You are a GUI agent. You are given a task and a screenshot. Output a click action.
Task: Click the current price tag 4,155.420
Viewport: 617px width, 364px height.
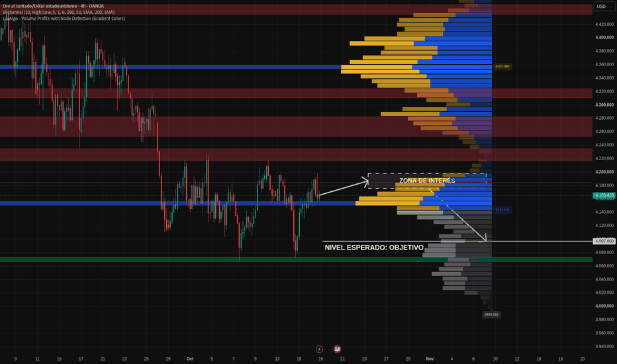point(604,195)
